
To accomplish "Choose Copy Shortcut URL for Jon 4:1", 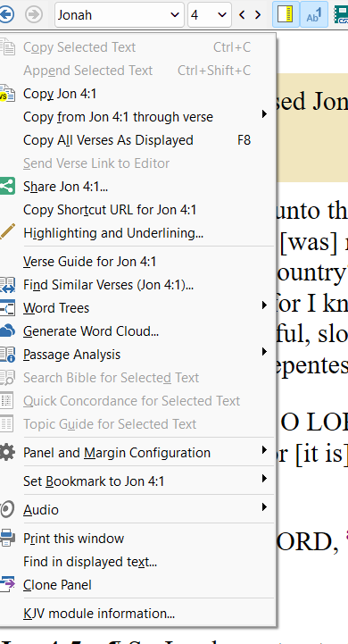I will (x=137, y=210).
